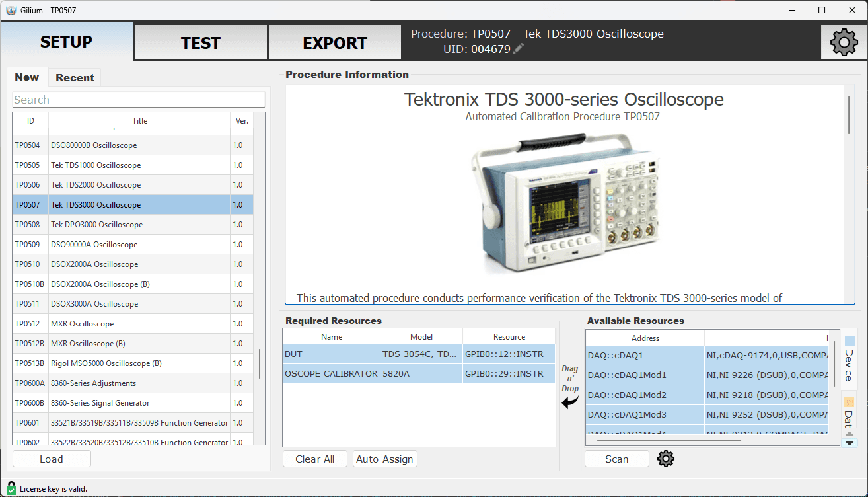This screenshot has height=497, width=868.
Task: Click the Load button
Action: pos(52,459)
